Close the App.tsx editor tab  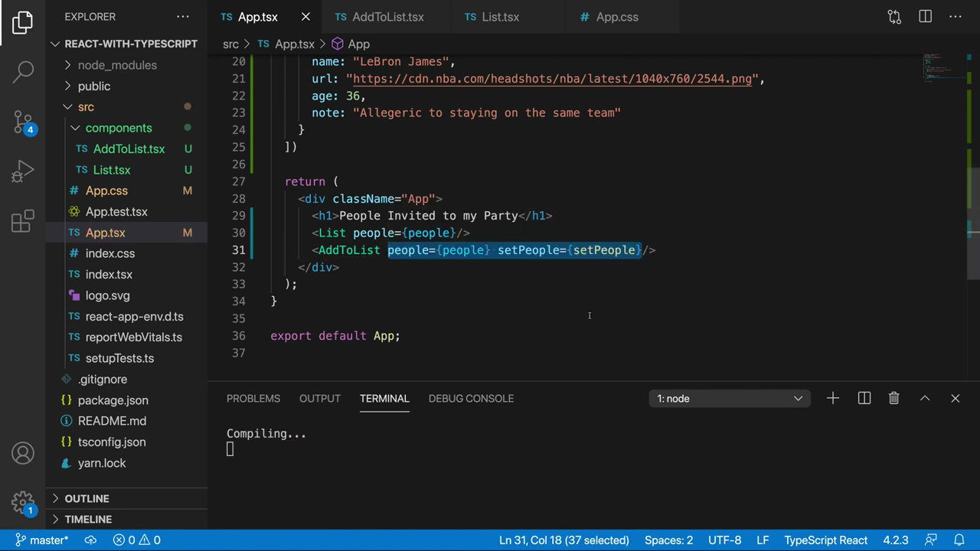pyautogui.click(x=305, y=17)
